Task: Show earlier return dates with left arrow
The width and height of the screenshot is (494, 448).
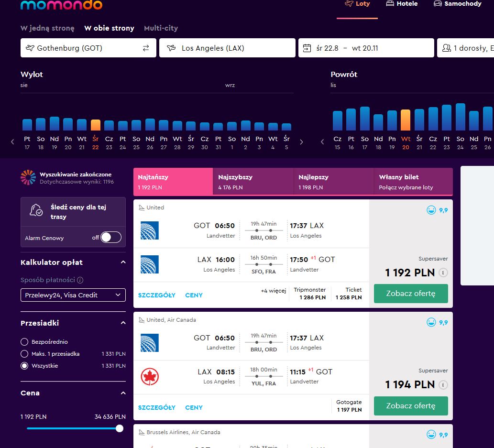Action: 322,142
